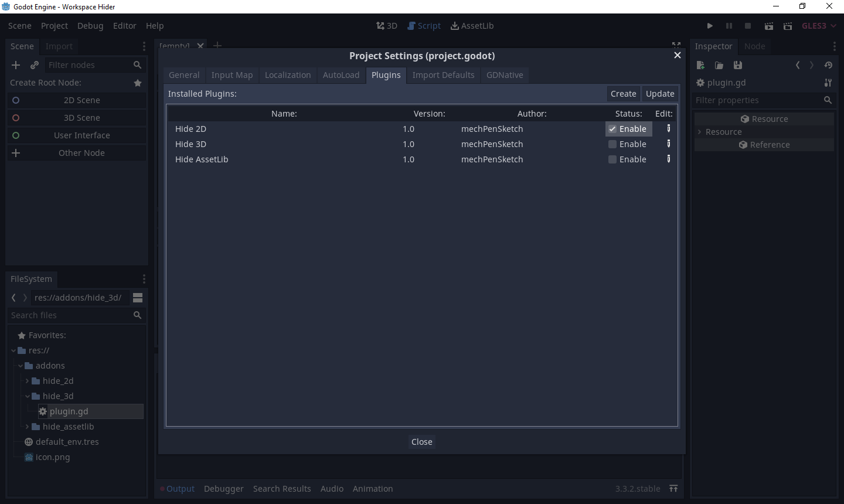This screenshot has height=504, width=844.
Task: Open the Import Defaults tab
Action: (x=443, y=75)
